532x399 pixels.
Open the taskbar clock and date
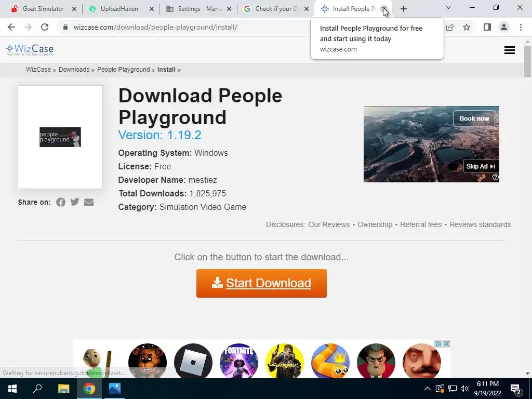pyautogui.click(x=487, y=389)
